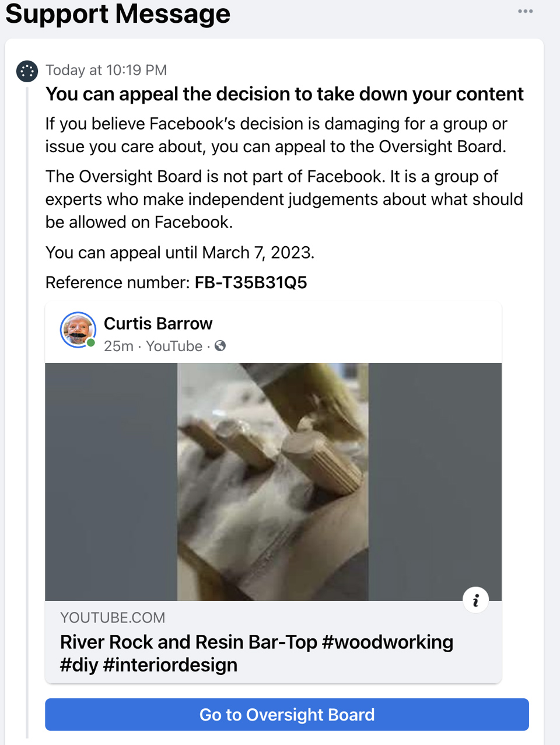This screenshot has height=745, width=560.
Task: Click the appeal until March 7, 2023 line
Action: coord(180,253)
